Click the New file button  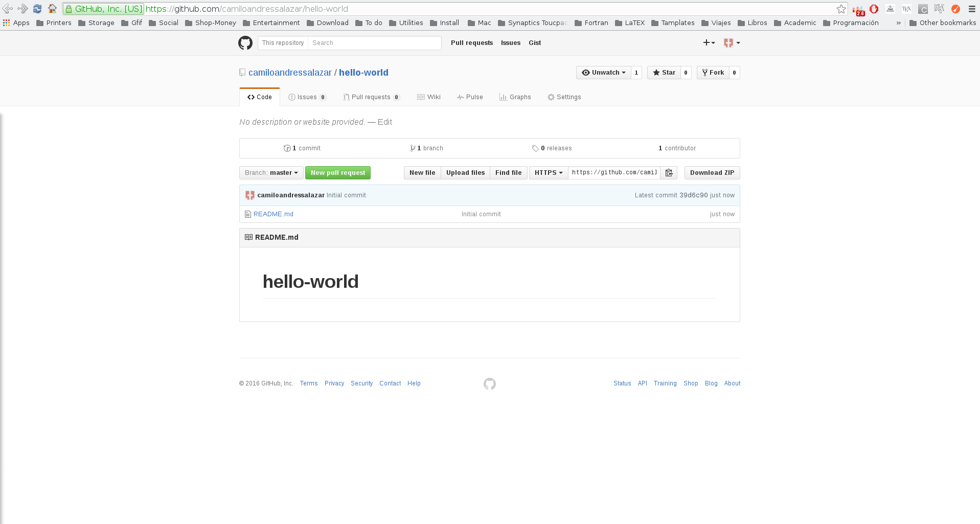(x=422, y=173)
